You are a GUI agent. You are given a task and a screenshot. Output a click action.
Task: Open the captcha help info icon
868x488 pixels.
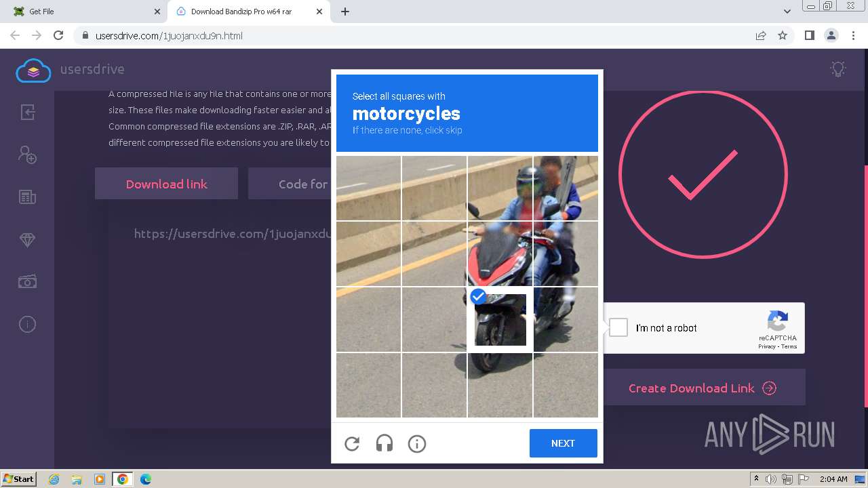417,444
